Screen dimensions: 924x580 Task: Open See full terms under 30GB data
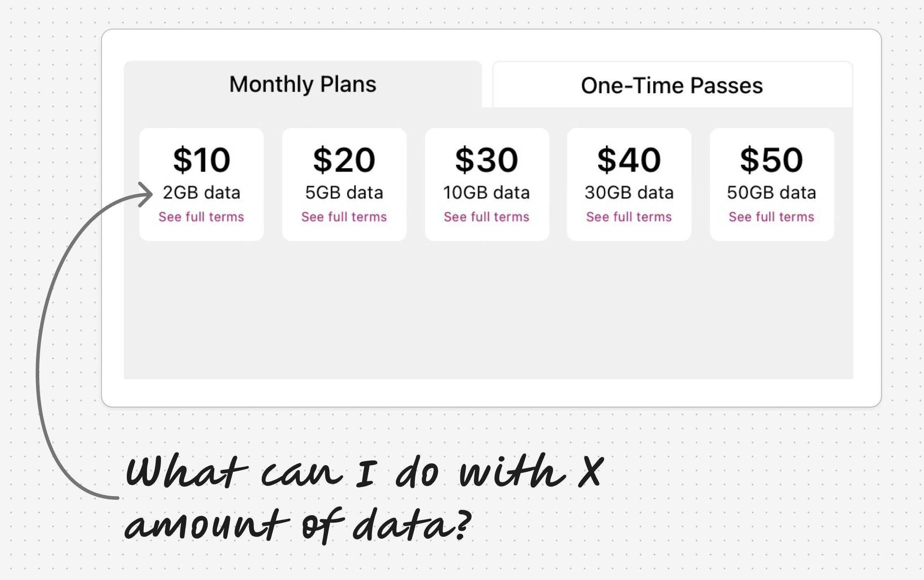click(x=629, y=217)
